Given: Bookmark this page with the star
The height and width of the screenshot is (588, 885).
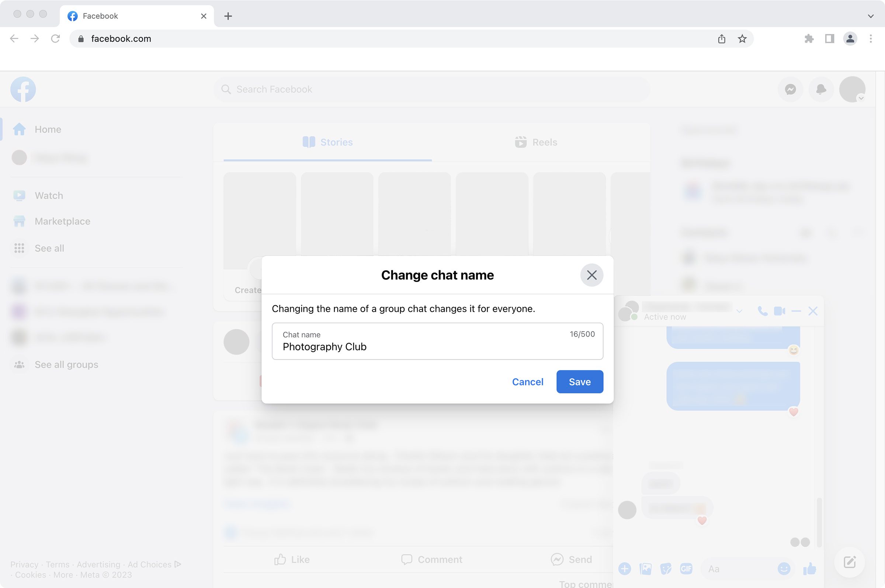Looking at the screenshot, I should [x=742, y=39].
